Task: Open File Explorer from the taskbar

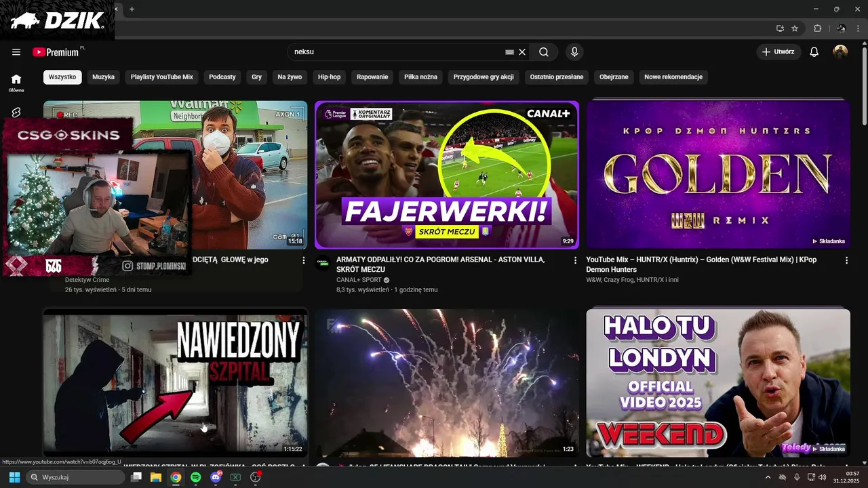Action: tap(156, 477)
